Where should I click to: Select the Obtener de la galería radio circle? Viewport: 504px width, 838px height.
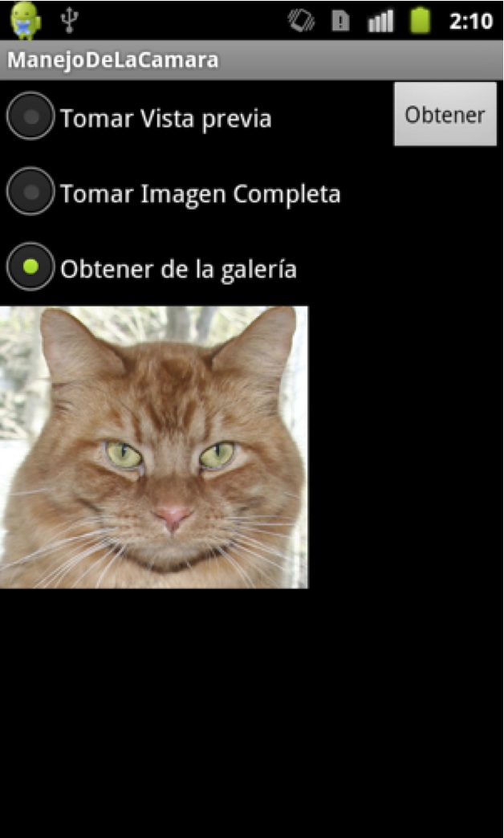[x=30, y=266]
